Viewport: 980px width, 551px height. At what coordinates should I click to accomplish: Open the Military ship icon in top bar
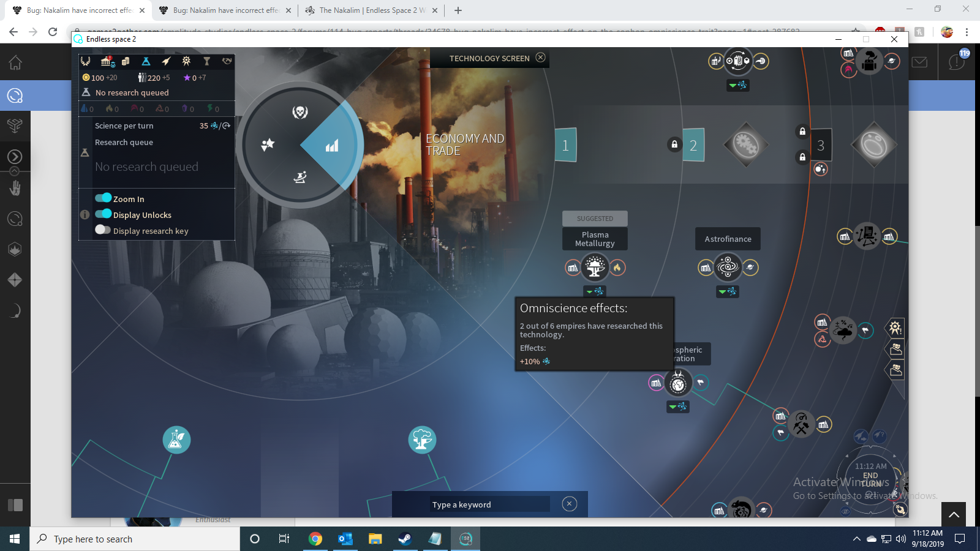tap(166, 61)
